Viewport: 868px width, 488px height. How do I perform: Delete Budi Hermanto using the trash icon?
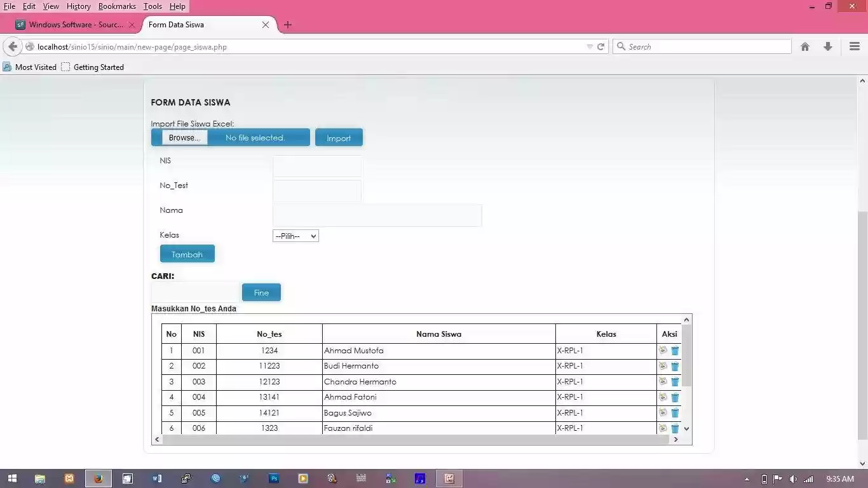click(x=675, y=366)
